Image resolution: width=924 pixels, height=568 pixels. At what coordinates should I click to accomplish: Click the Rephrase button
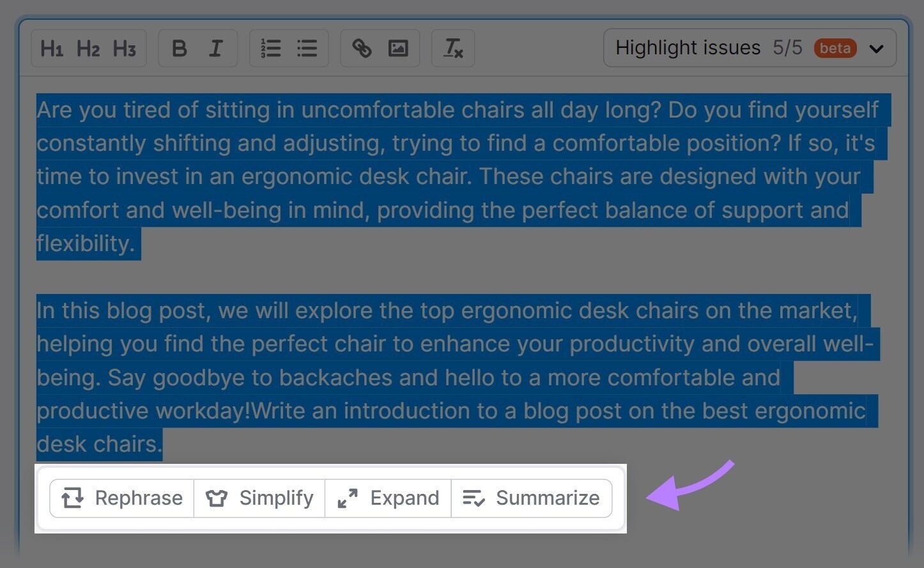pyautogui.click(x=122, y=498)
